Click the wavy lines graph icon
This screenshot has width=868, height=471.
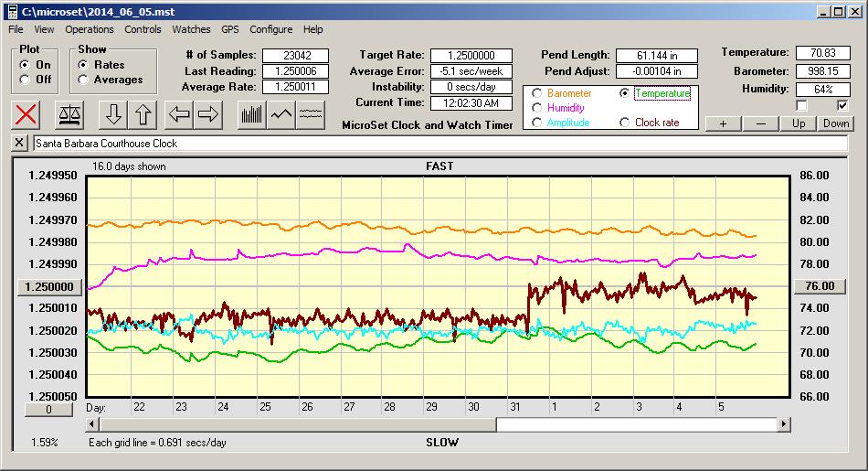[312, 114]
